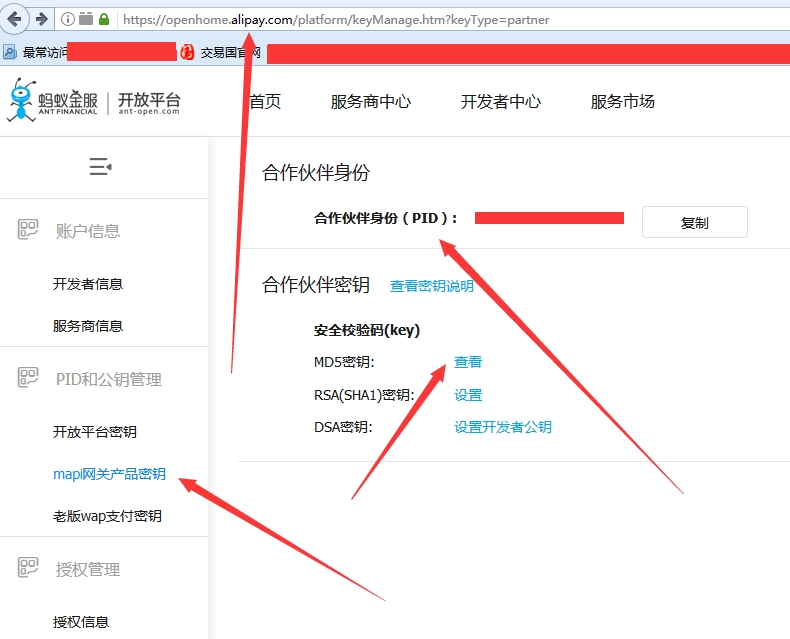This screenshot has width=790, height=639.
Task: Open the 交易国官网 bookmark
Action: (222, 52)
